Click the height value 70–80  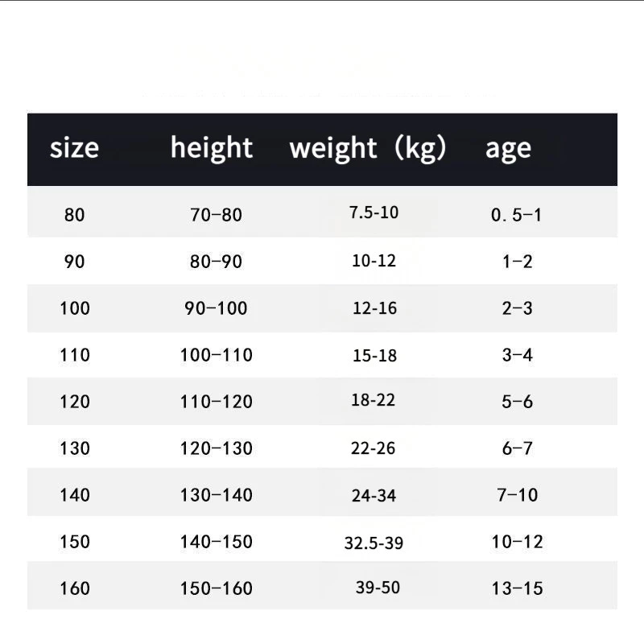(216, 215)
